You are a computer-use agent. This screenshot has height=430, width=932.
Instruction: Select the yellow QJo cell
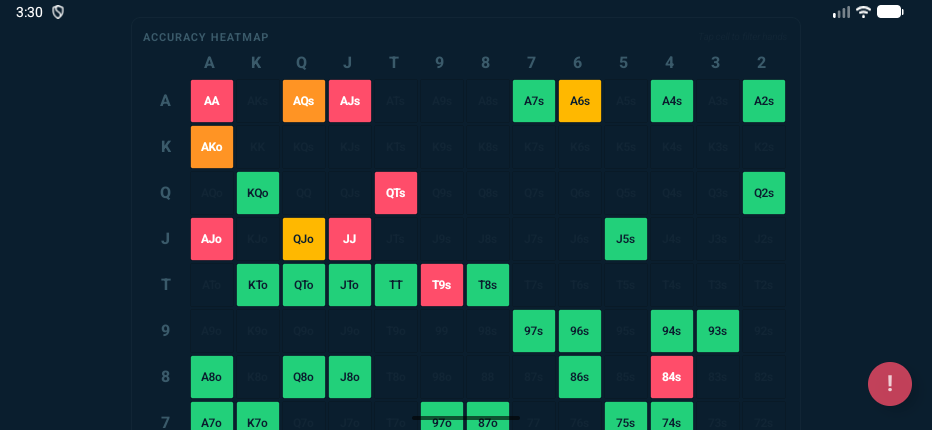(x=304, y=239)
